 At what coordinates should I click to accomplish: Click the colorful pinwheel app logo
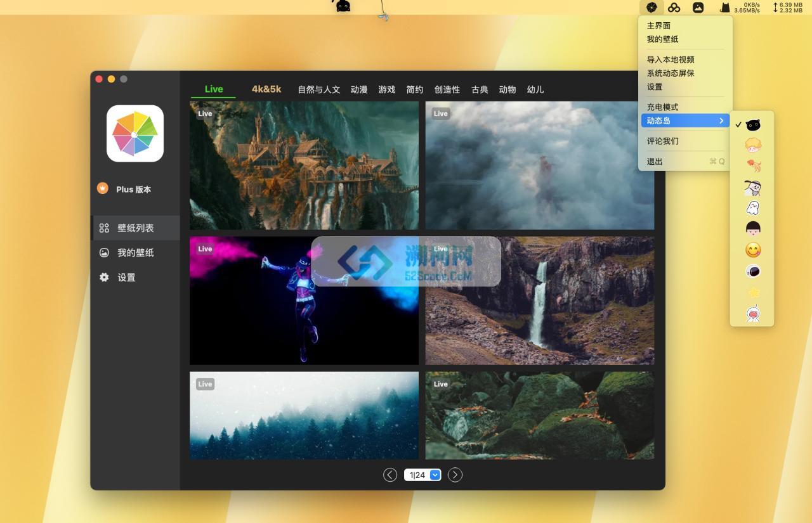[x=135, y=133]
